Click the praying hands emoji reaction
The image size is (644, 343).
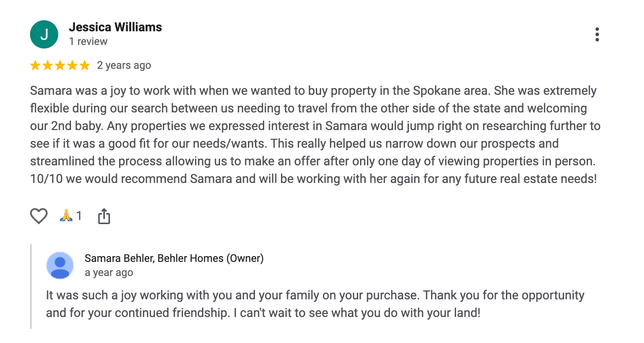click(x=66, y=216)
